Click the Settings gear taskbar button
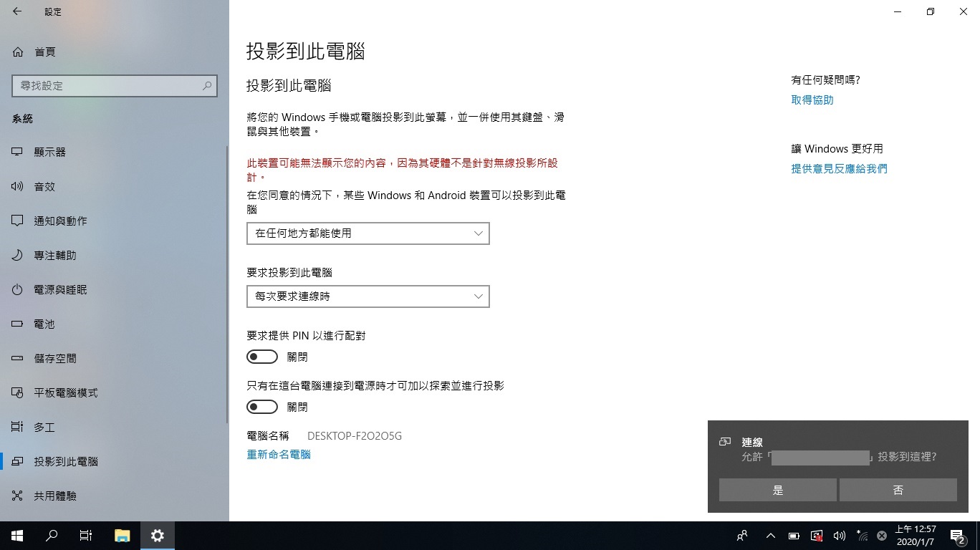Viewport: 980px width, 550px height. 158,536
